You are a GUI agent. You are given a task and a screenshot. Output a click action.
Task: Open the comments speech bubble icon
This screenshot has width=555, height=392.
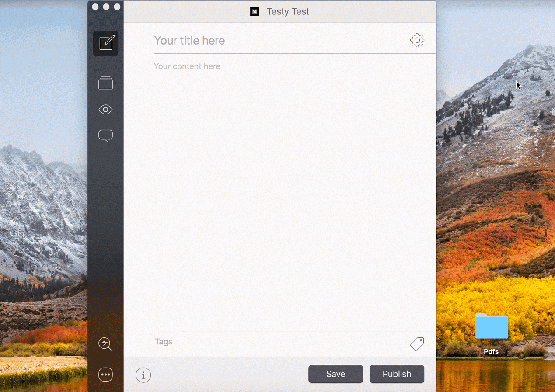point(106,136)
